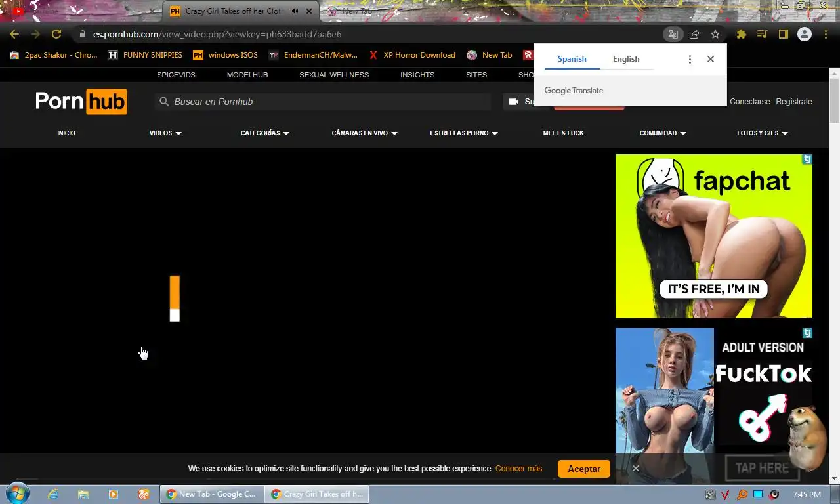The image size is (840, 504).
Task: Open the SITES top link
Action: pos(476,75)
